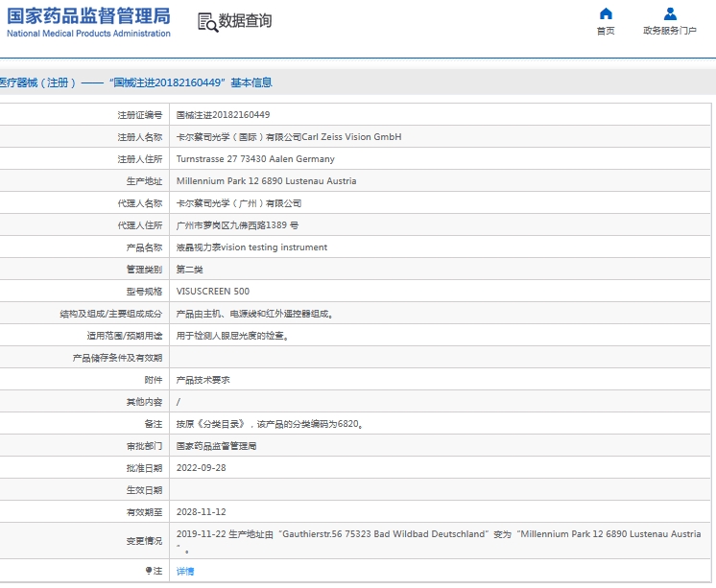Click the 结构及组成/主要组成成分 label

click(x=111, y=314)
